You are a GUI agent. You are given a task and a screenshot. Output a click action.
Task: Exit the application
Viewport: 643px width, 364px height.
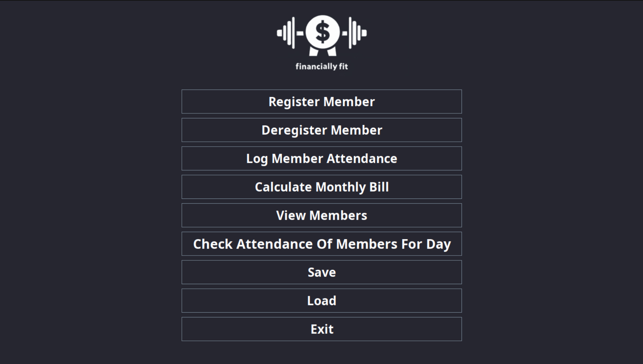321,329
